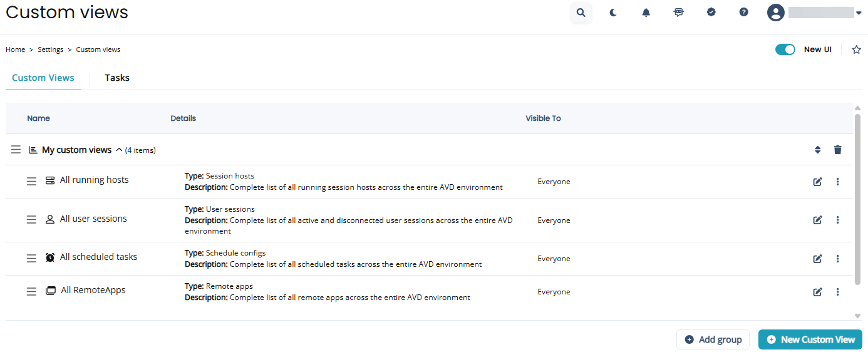Click the New Custom View button
This screenshot has height=352, width=868.
point(810,339)
